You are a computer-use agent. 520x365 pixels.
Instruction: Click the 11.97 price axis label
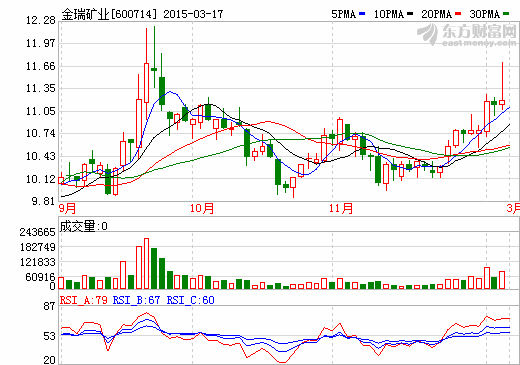pyautogui.click(x=41, y=43)
